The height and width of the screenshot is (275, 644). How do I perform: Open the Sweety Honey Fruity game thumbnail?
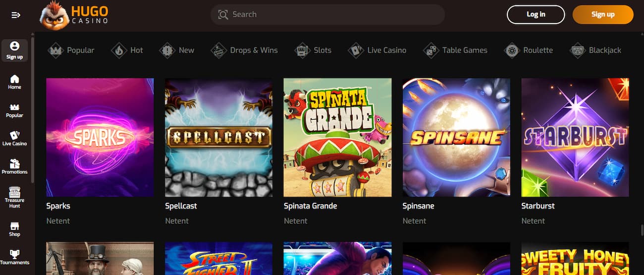pos(575,258)
